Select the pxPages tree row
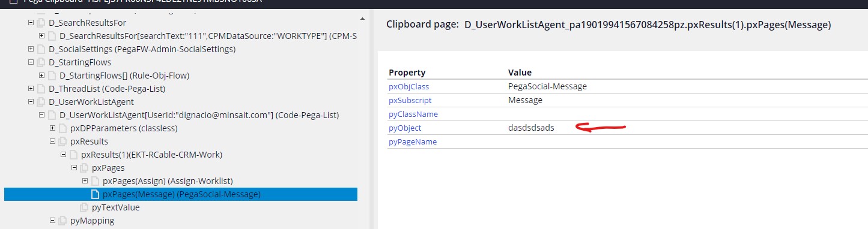This screenshot has width=868, height=229. click(108, 168)
